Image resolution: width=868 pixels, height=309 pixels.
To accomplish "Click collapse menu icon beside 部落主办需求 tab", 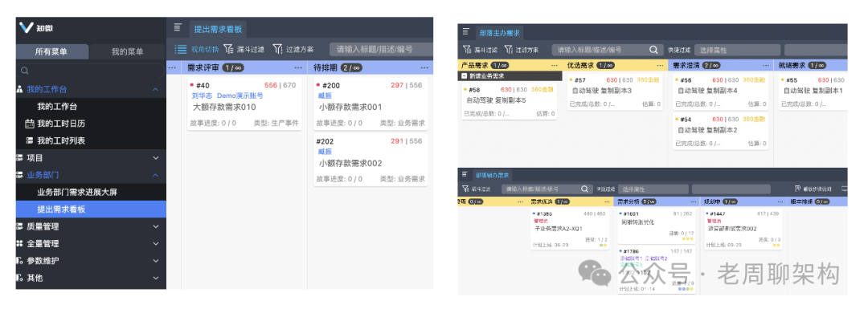I will (466, 32).
